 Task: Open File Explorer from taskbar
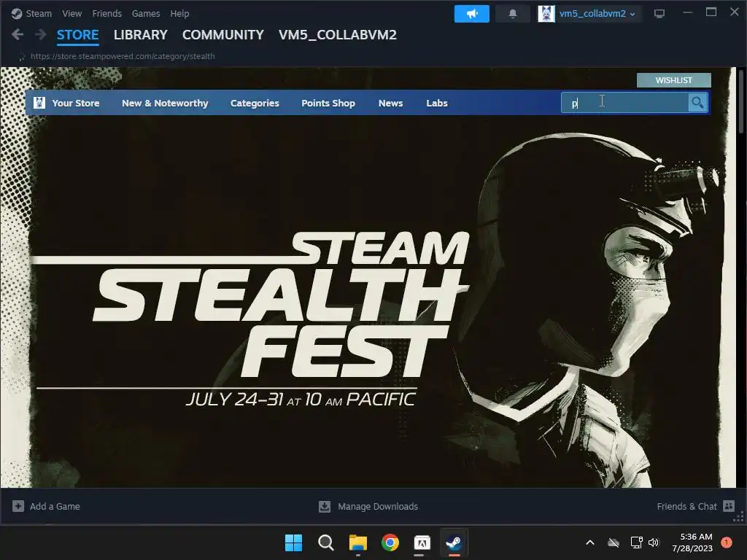pyautogui.click(x=357, y=542)
